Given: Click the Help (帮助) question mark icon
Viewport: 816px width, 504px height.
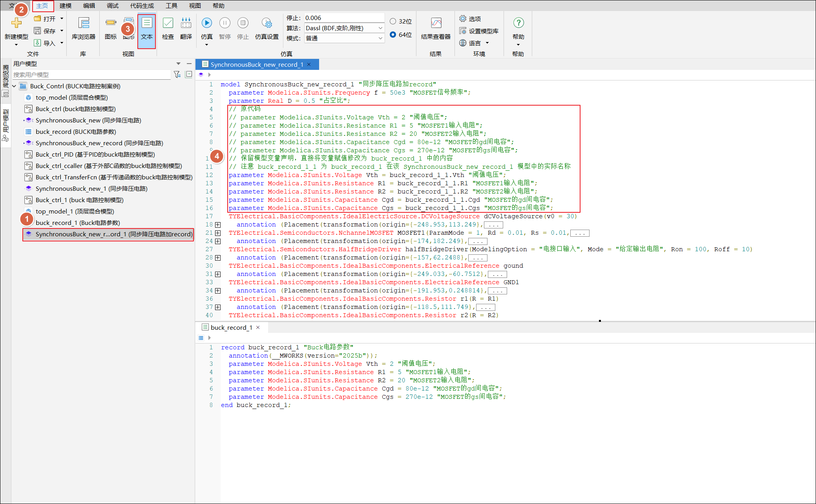Looking at the screenshot, I should [518, 23].
